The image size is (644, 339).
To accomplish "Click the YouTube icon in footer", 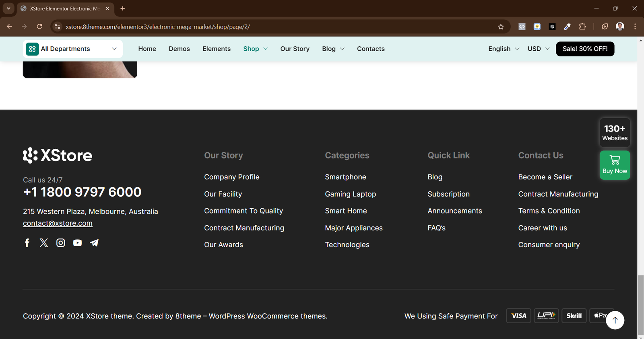I will pos(77,243).
